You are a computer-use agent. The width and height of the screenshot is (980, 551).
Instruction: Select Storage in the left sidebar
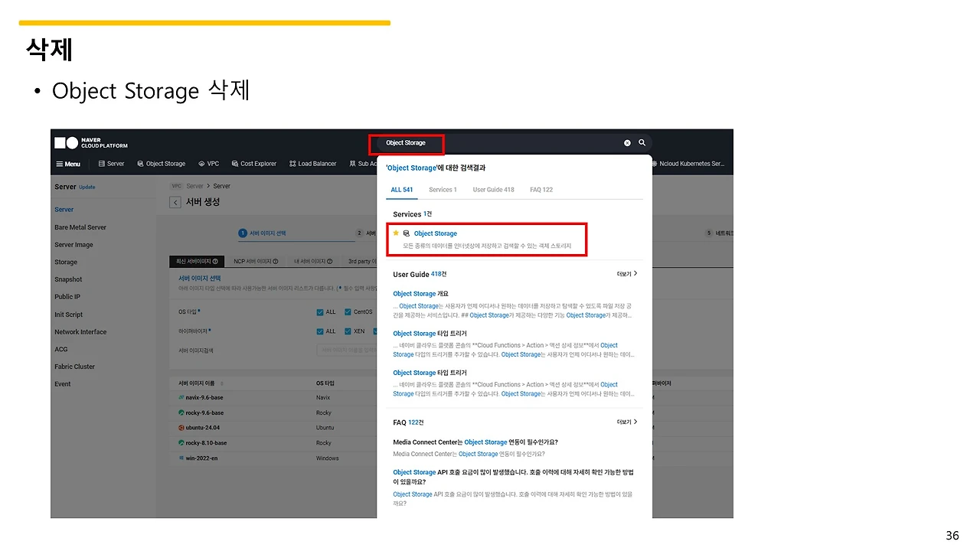pos(66,262)
